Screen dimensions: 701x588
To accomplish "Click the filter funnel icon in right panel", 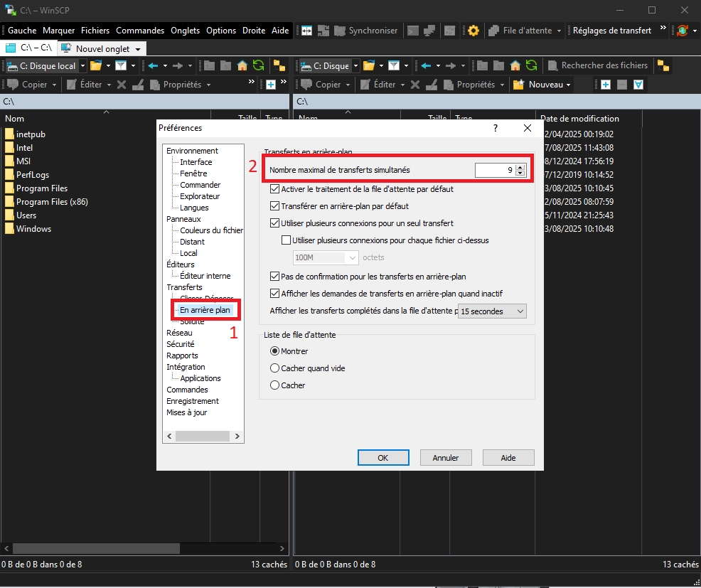I will (393, 65).
